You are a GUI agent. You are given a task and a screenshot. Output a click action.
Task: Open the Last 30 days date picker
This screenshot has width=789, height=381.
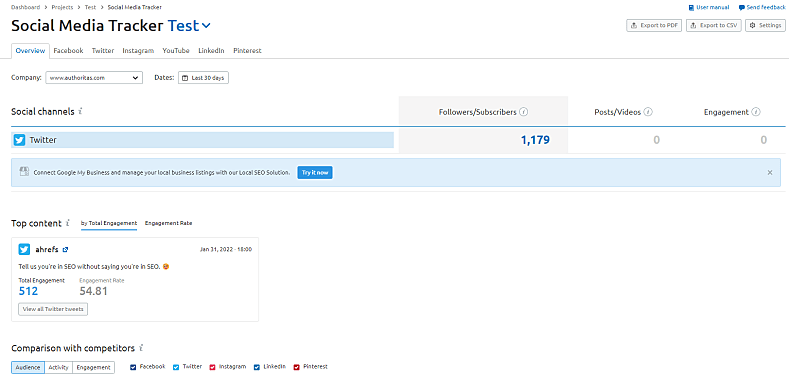(x=203, y=78)
